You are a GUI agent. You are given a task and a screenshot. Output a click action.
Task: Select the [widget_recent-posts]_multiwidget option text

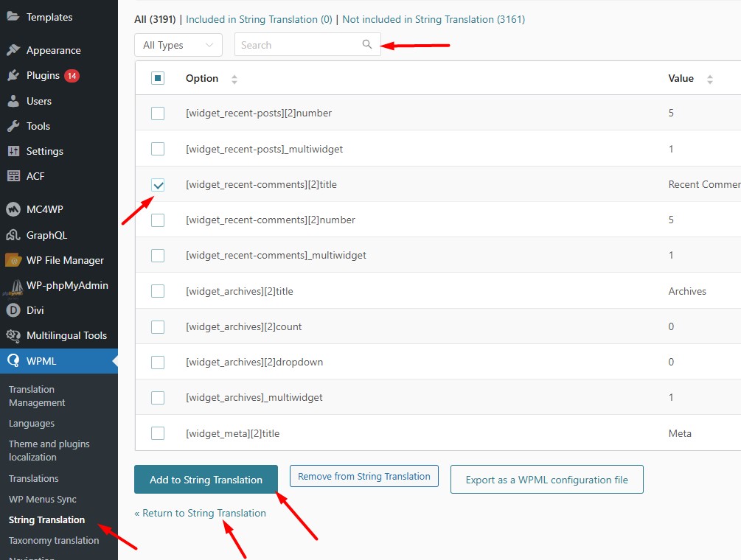[x=264, y=149]
